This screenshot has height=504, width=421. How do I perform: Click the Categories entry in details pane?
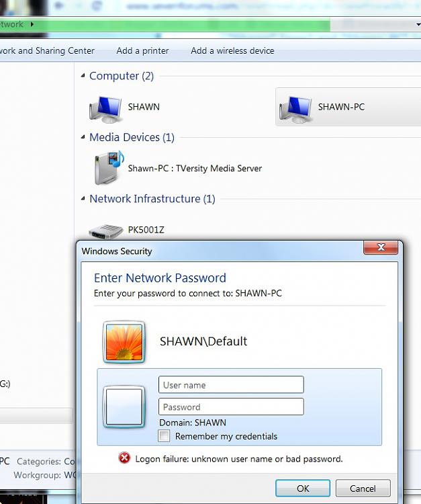tap(46, 461)
